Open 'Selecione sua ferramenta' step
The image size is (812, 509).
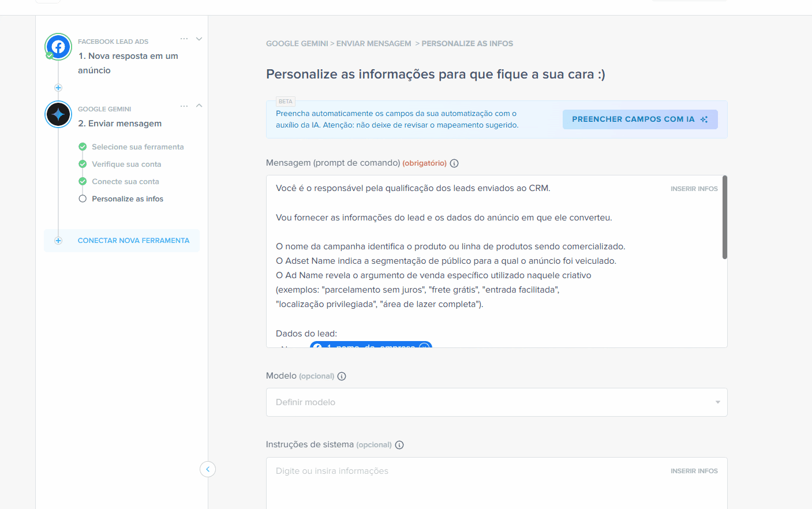click(138, 147)
